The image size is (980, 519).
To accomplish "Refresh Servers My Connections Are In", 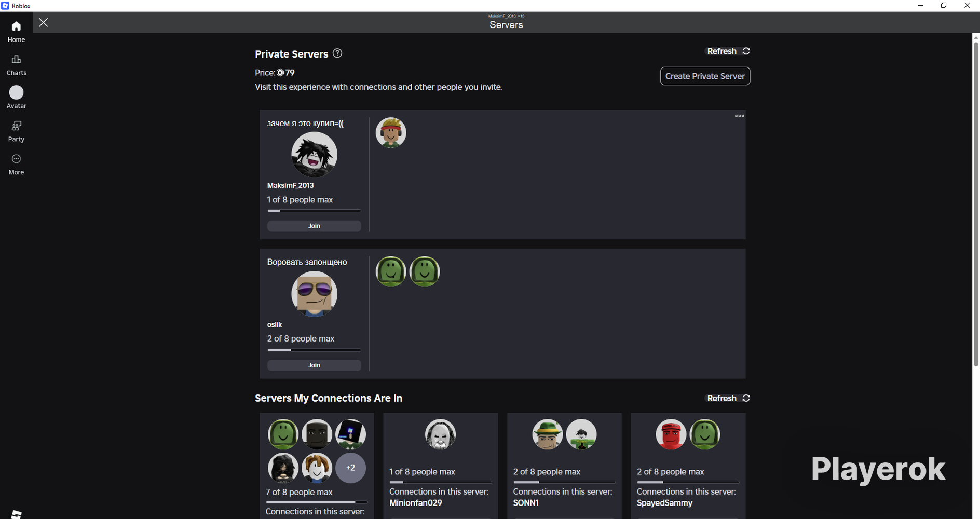I will (x=728, y=398).
